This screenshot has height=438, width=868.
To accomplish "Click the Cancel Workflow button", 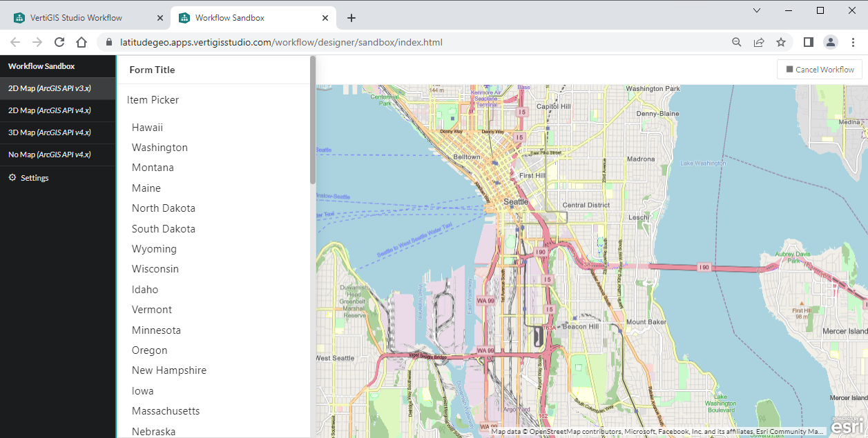I will tap(820, 69).
